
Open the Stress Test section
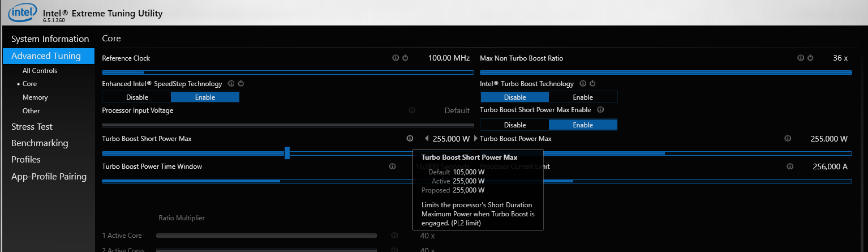tap(32, 127)
